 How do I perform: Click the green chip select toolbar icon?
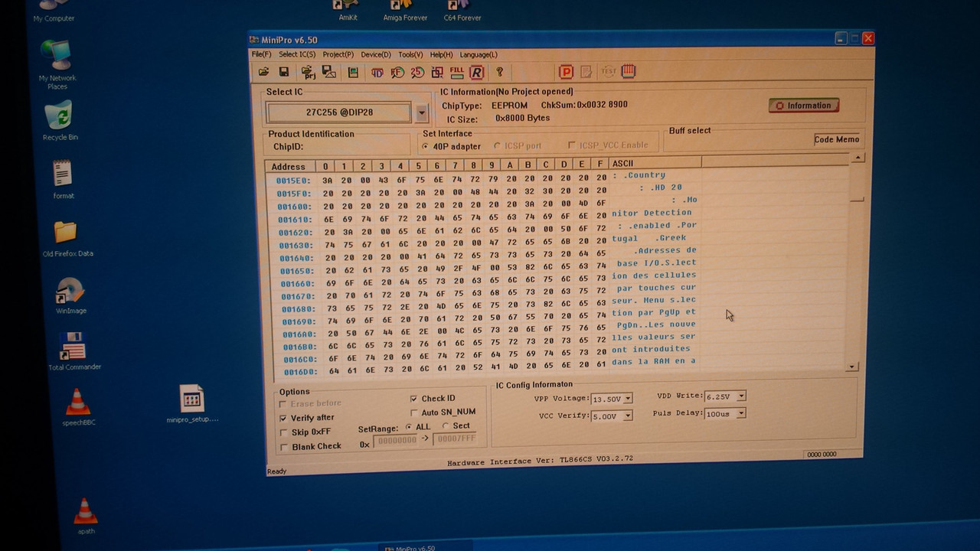tap(353, 73)
